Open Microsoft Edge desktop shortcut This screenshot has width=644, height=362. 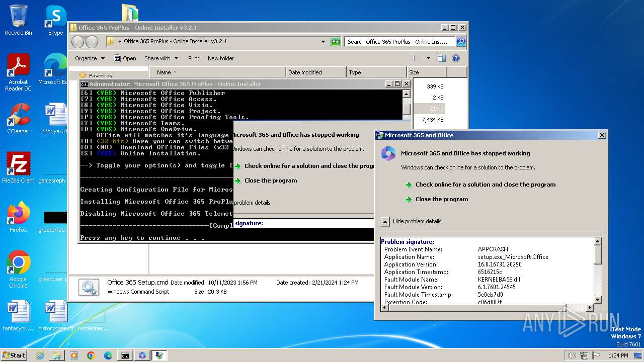pyautogui.click(x=53, y=69)
